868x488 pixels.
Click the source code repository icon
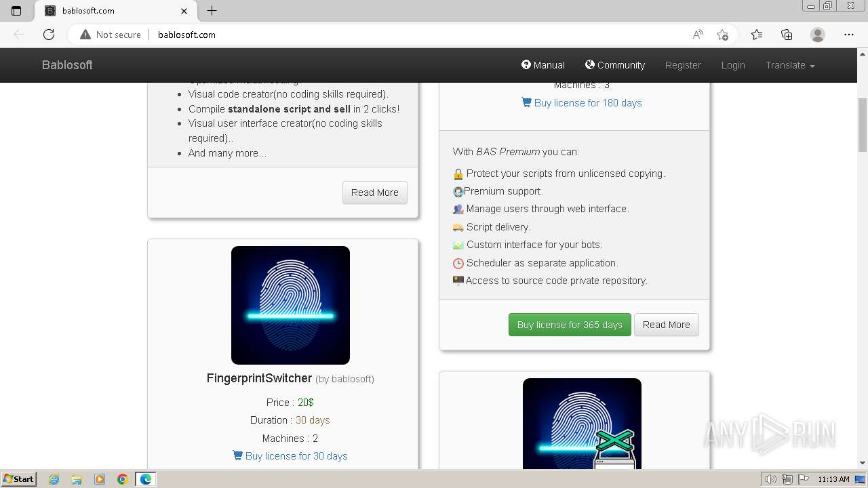(458, 281)
